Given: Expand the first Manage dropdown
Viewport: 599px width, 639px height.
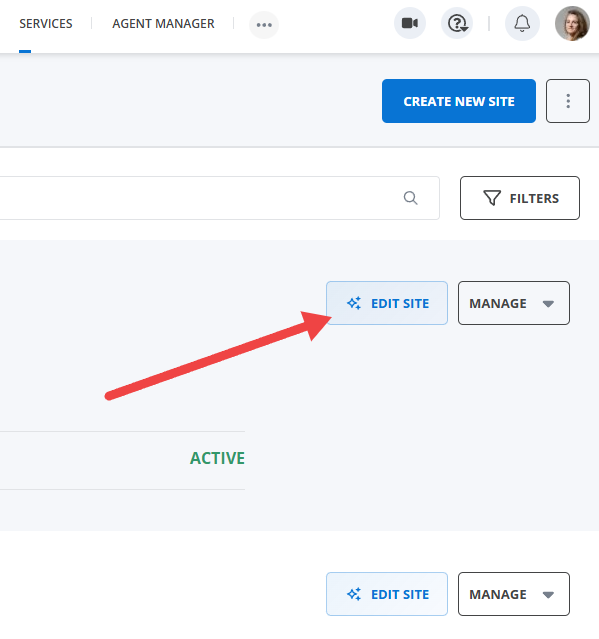Looking at the screenshot, I should (513, 303).
